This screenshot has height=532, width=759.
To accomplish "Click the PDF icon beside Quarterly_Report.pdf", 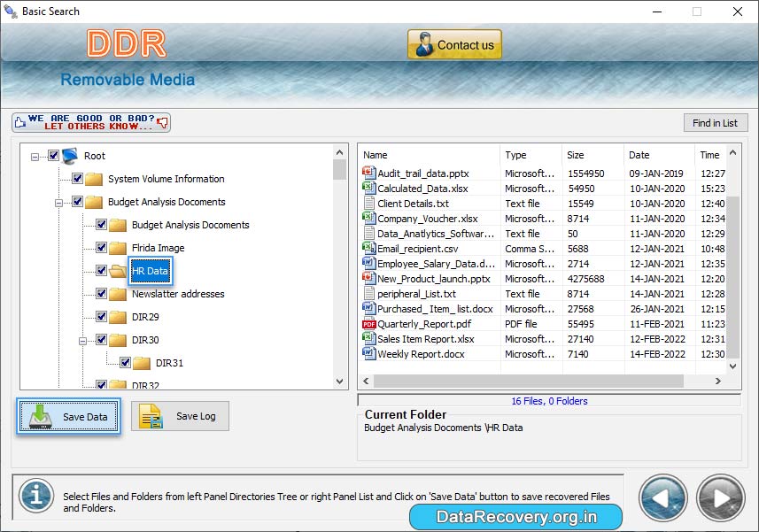I will tap(369, 323).
